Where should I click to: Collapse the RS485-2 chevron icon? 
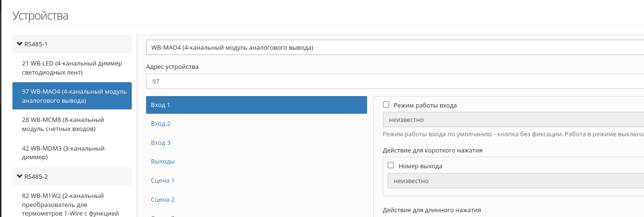20,176
